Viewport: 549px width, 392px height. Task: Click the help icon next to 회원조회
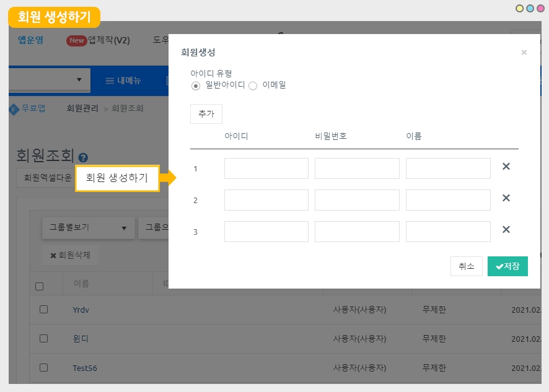click(x=83, y=158)
